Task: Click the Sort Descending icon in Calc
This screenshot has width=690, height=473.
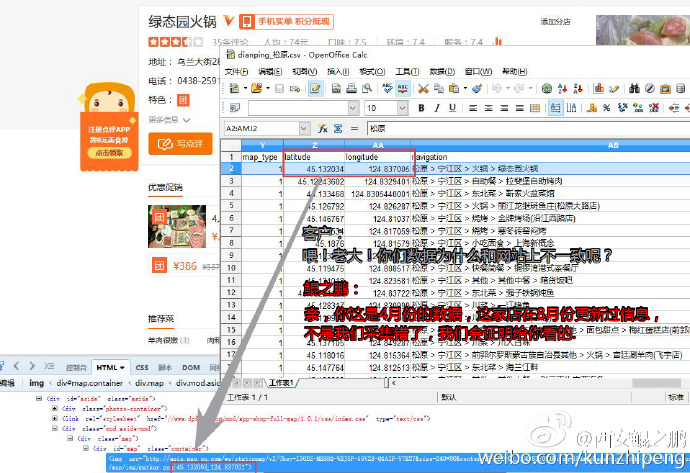Action: pos(578,88)
